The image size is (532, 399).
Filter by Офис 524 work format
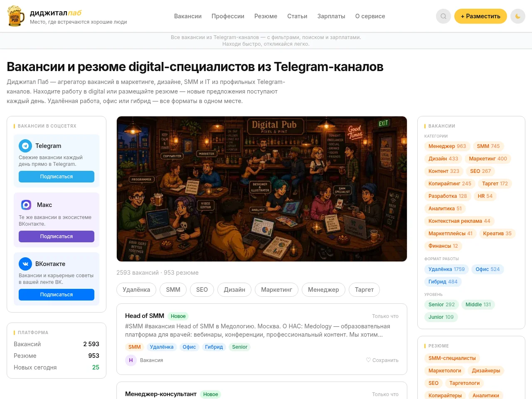pyautogui.click(x=488, y=269)
